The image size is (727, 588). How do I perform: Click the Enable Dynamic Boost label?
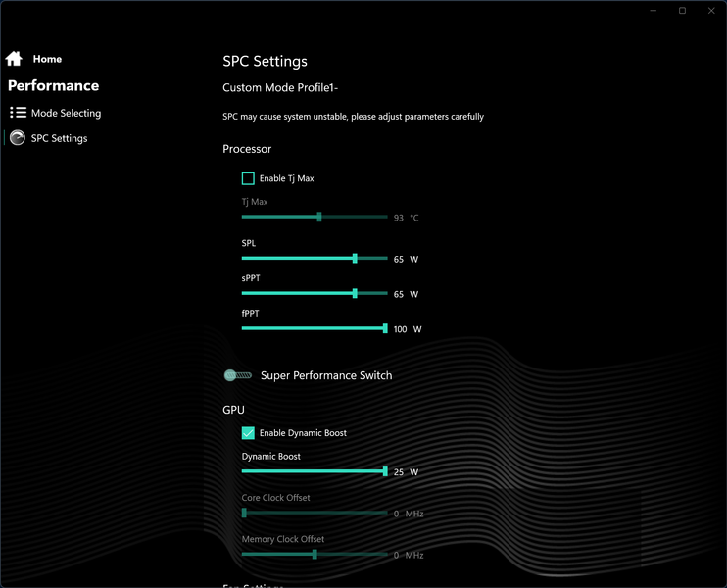(303, 432)
